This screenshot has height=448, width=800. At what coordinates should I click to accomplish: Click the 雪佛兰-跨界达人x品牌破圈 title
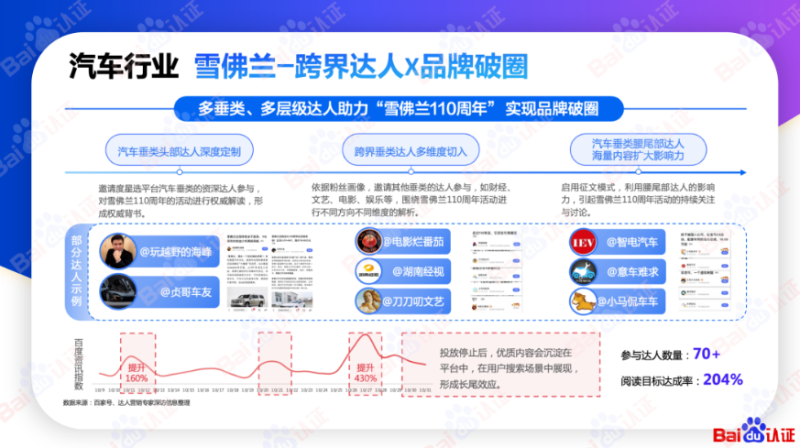coord(361,66)
